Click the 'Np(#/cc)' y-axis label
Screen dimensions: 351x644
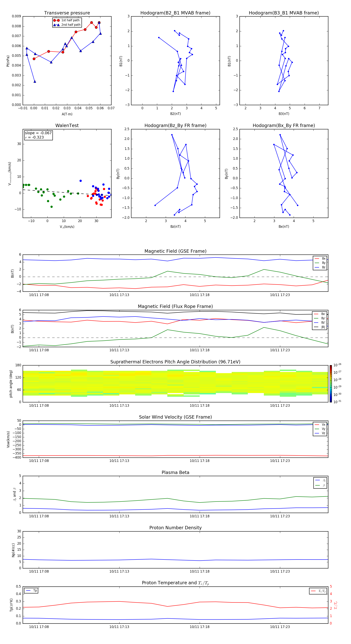click(x=13, y=550)
